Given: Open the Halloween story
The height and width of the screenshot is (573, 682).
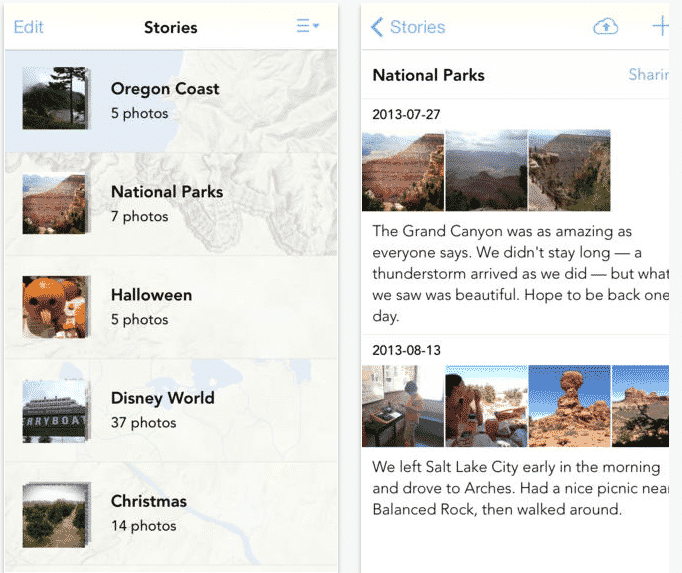Looking at the screenshot, I should pos(151,306).
